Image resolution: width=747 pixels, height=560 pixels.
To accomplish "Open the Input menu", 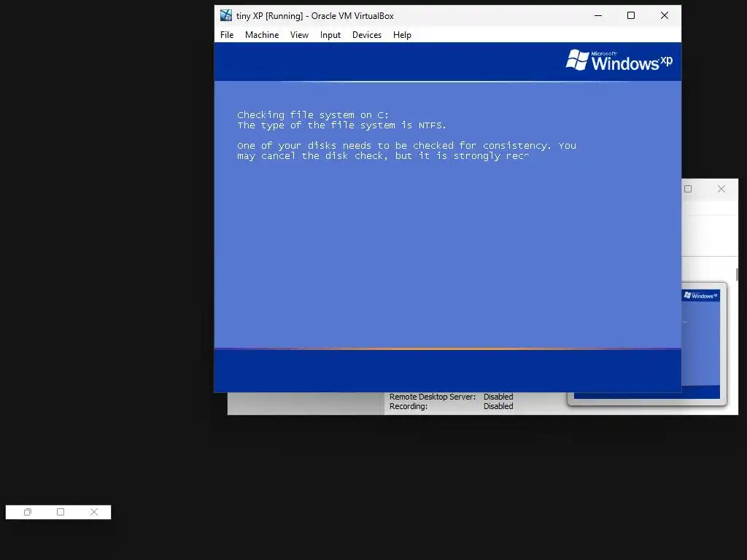I will click(x=330, y=35).
